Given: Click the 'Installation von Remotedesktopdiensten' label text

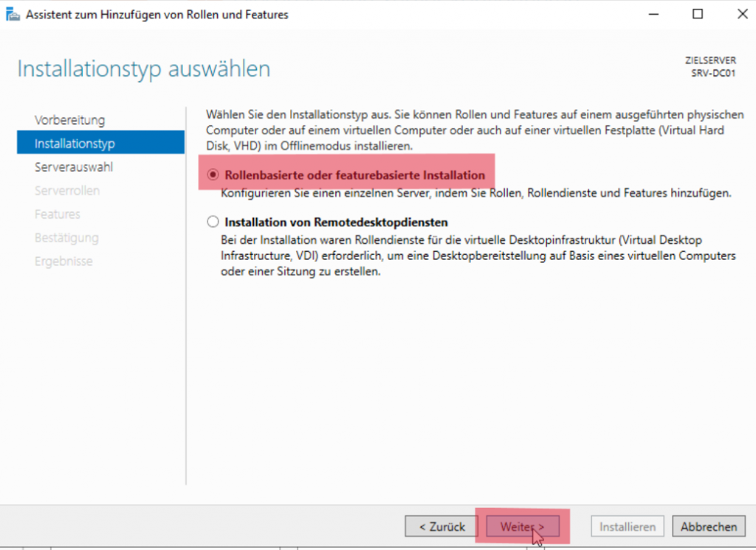Looking at the screenshot, I should (x=336, y=221).
